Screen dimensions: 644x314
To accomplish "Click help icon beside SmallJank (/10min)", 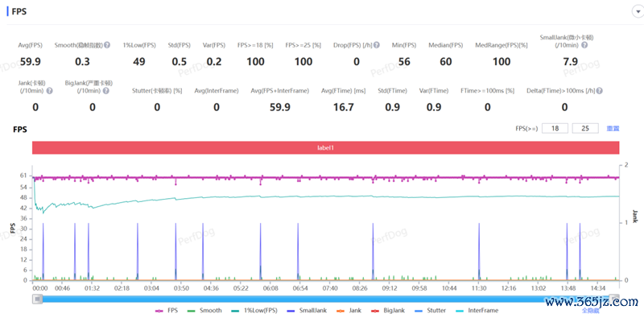I will [x=584, y=45].
